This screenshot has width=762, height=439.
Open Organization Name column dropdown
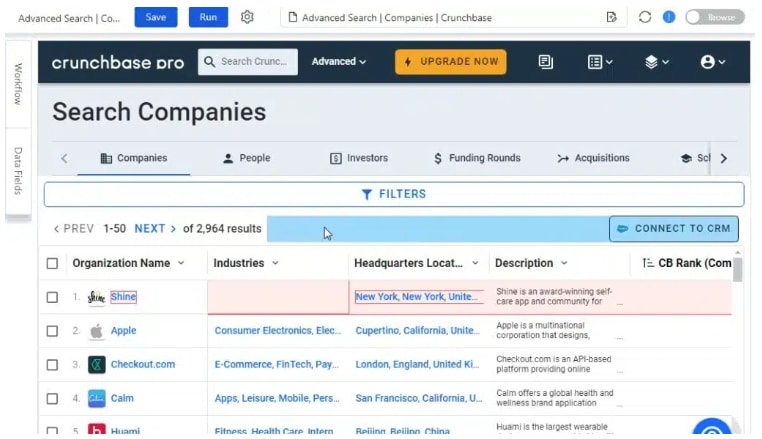coord(181,263)
